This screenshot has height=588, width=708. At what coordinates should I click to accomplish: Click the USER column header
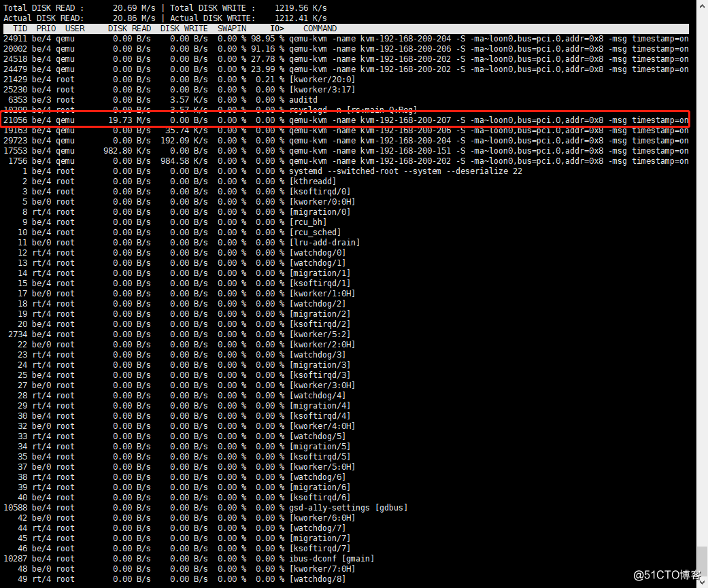click(x=75, y=29)
